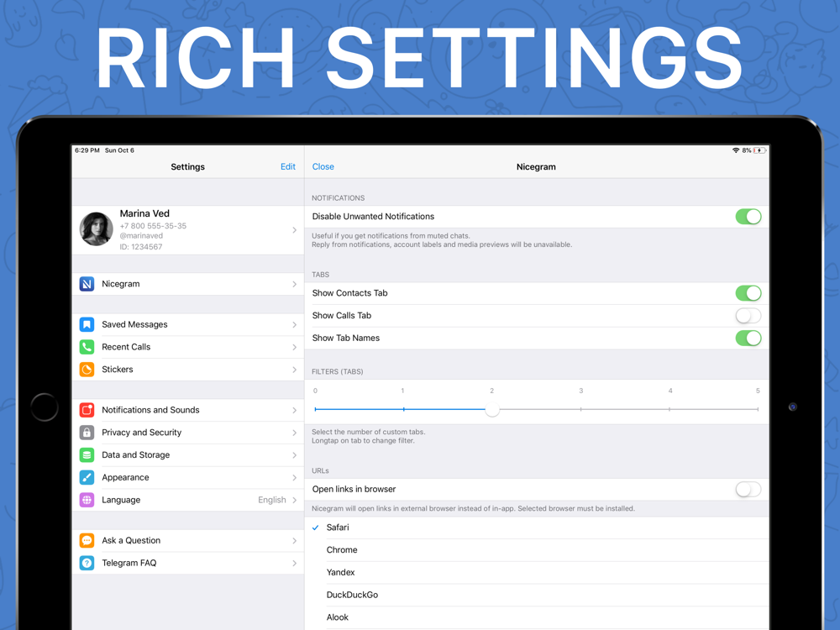Image resolution: width=840 pixels, height=630 pixels.
Task: Open Nicegram settings menu item
Action: [x=188, y=284]
